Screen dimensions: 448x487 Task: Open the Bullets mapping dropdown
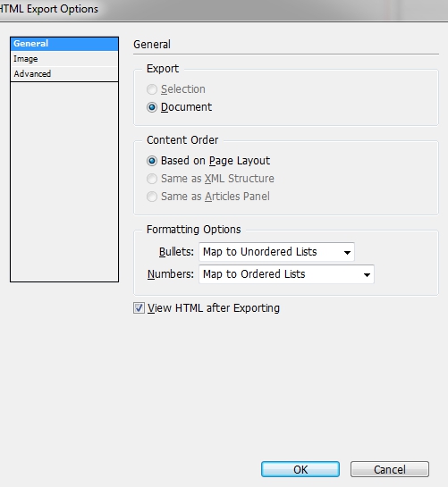[x=276, y=252]
